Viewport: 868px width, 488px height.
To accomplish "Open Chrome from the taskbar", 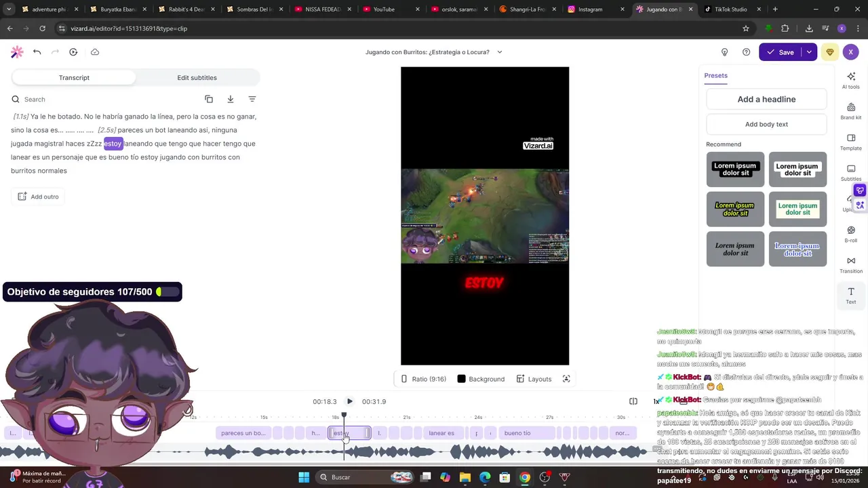I will pyautogui.click(x=524, y=477).
